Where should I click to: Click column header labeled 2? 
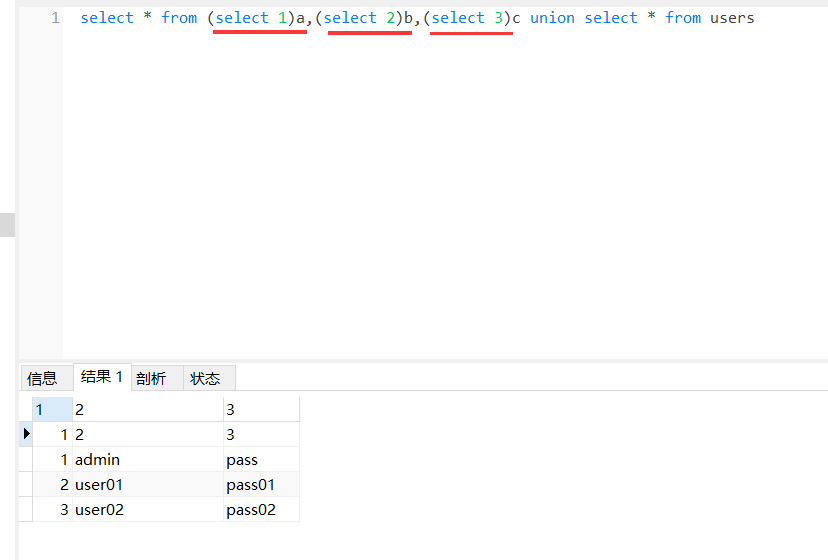[147, 409]
